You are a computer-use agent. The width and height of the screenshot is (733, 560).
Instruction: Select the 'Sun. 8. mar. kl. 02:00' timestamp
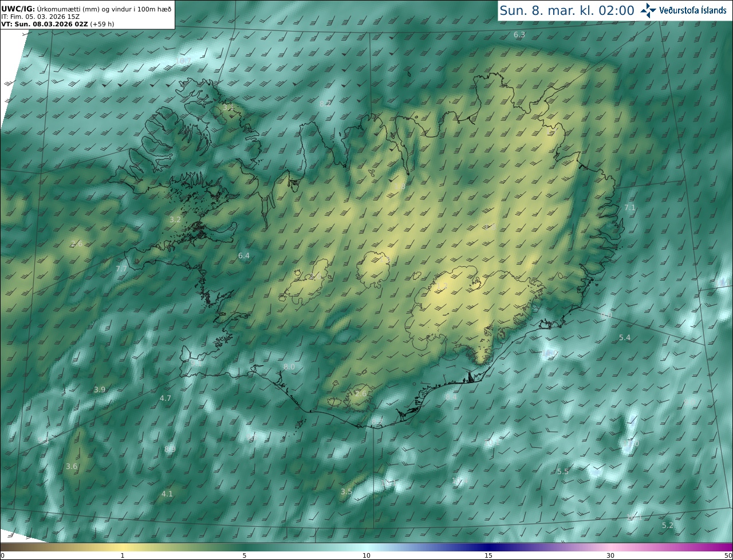point(567,10)
